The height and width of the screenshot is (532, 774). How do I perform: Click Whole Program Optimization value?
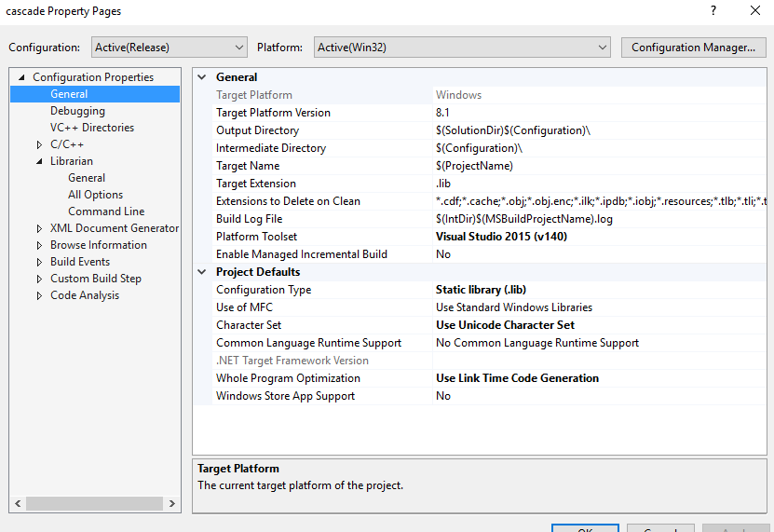pos(599,378)
